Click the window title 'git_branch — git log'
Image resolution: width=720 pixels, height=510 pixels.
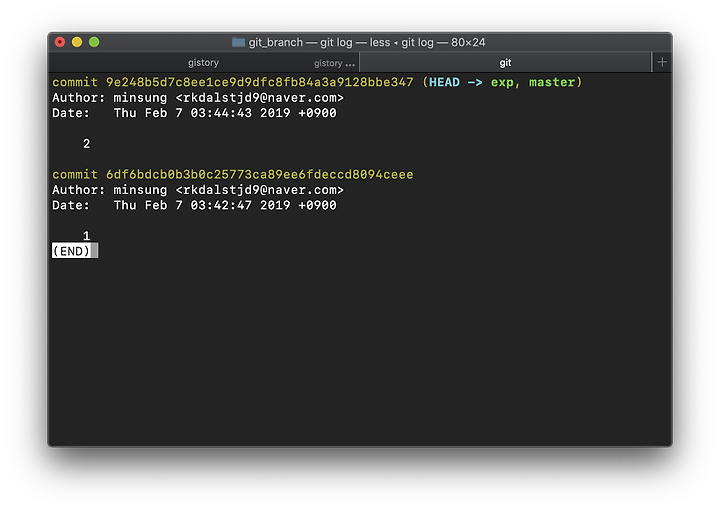pos(300,42)
